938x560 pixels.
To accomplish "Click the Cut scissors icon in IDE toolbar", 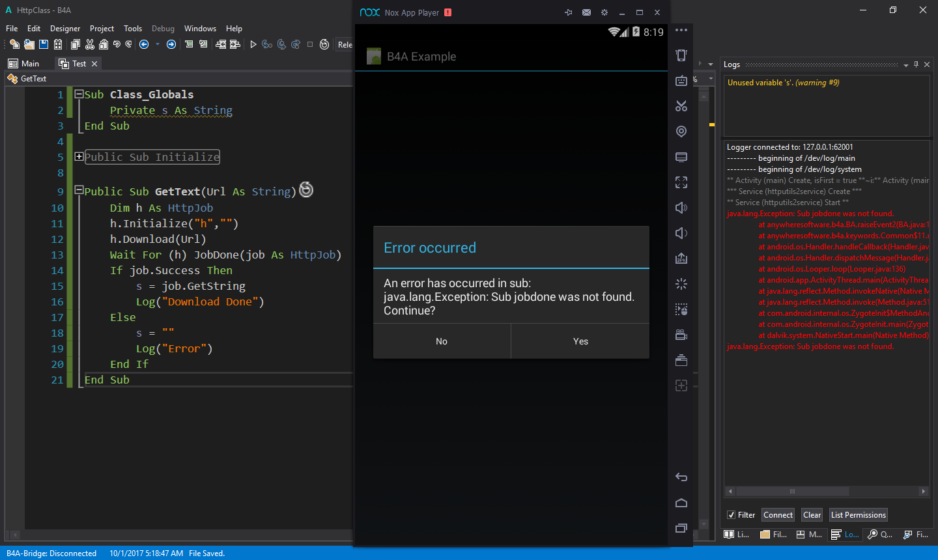I will point(90,44).
